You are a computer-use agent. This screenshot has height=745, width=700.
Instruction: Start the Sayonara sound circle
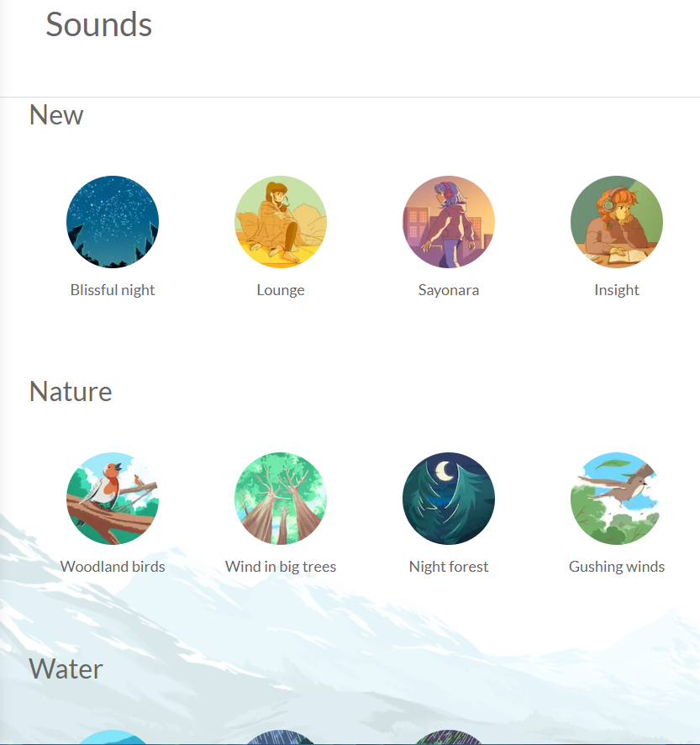(x=449, y=222)
